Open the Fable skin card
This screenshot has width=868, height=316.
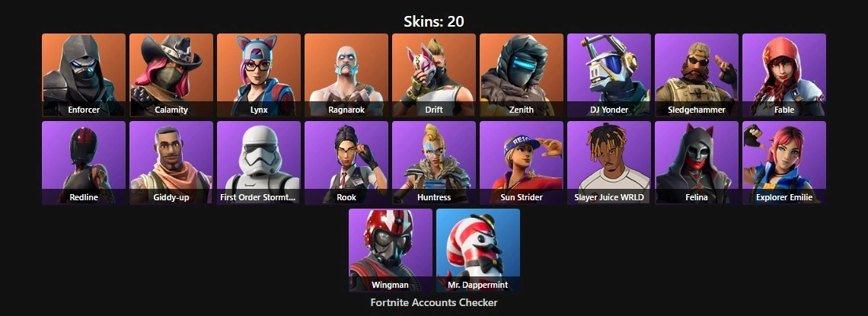coord(783,75)
